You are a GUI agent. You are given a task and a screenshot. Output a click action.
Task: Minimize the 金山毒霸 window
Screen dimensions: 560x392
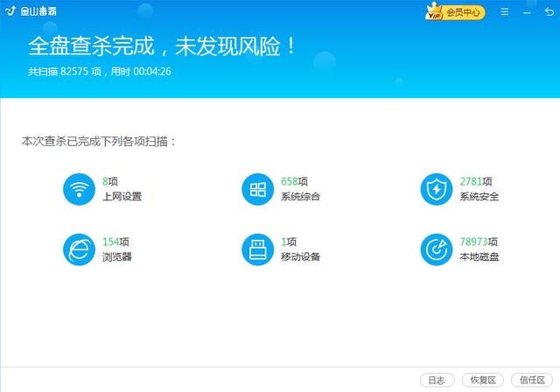tap(527, 12)
